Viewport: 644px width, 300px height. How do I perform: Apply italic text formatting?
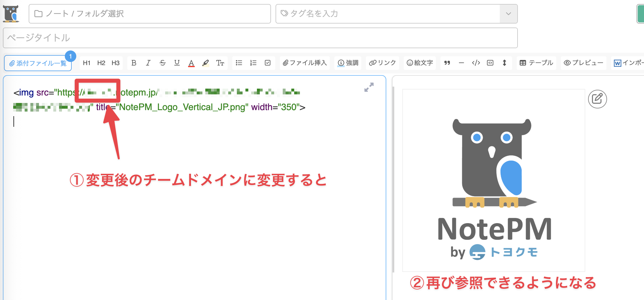pos(148,63)
